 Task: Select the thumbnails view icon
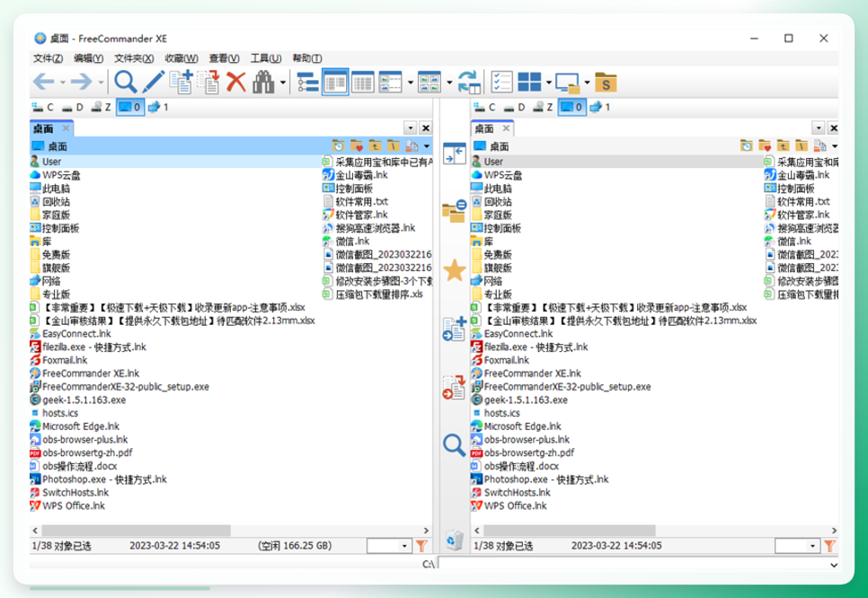click(x=429, y=83)
